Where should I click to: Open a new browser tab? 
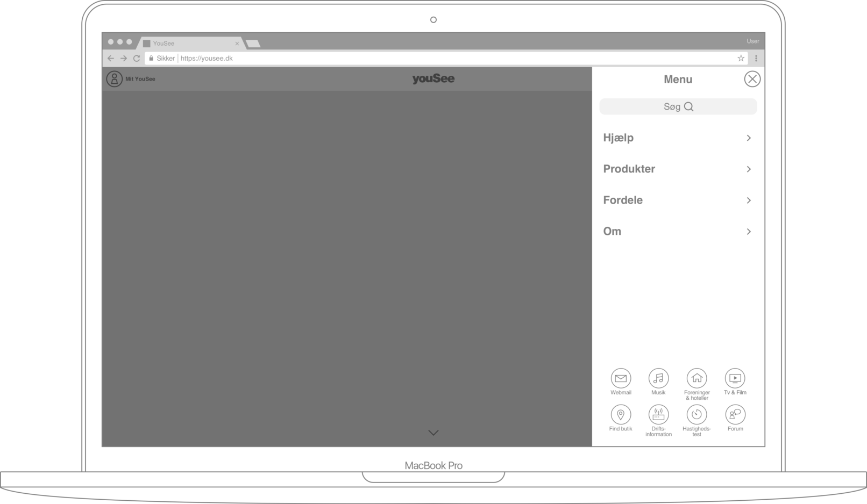(x=253, y=44)
